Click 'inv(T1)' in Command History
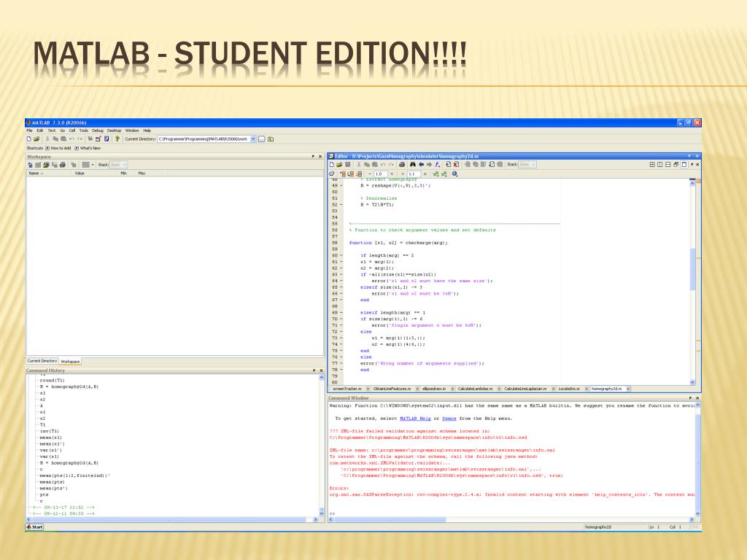The width and height of the screenshot is (747, 560). 49,431
